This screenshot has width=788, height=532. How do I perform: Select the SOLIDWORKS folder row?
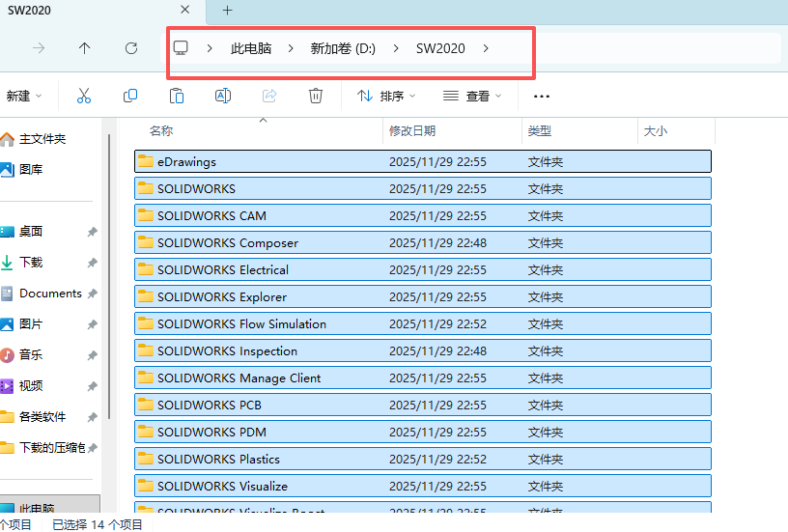coord(423,189)
